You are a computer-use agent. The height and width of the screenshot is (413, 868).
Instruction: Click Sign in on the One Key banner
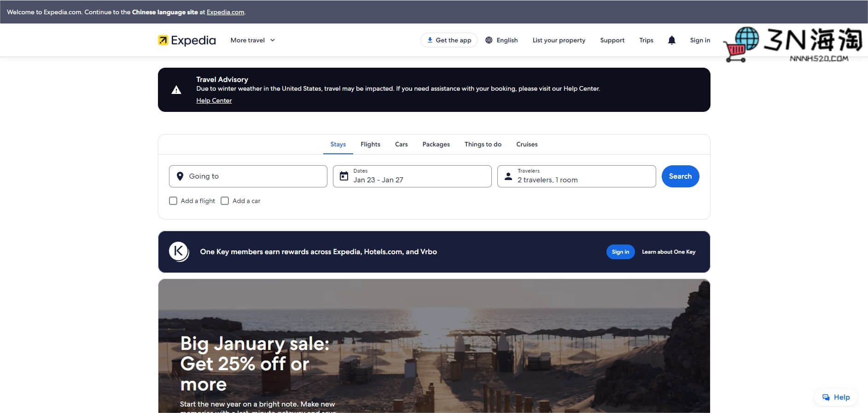[620, 252]
